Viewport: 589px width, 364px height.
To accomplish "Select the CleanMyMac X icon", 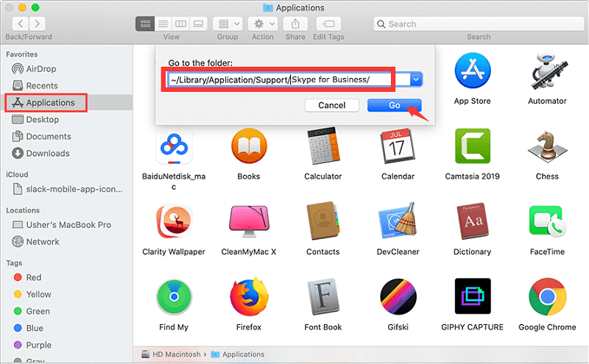I will [x=248, y=223].
